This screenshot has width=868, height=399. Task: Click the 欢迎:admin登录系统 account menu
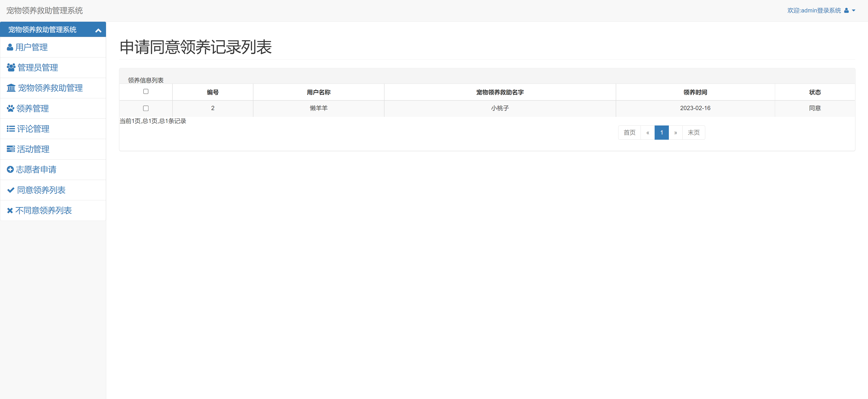pyautogui.click(x=814, y=10)
